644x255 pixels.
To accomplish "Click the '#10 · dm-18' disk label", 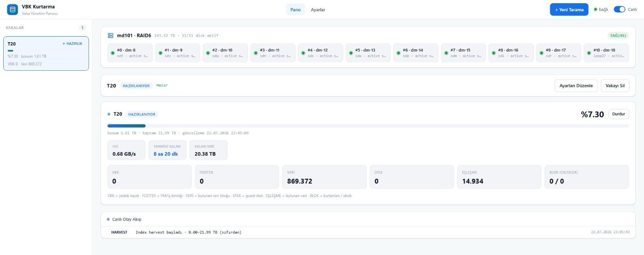I will (604, 50).
